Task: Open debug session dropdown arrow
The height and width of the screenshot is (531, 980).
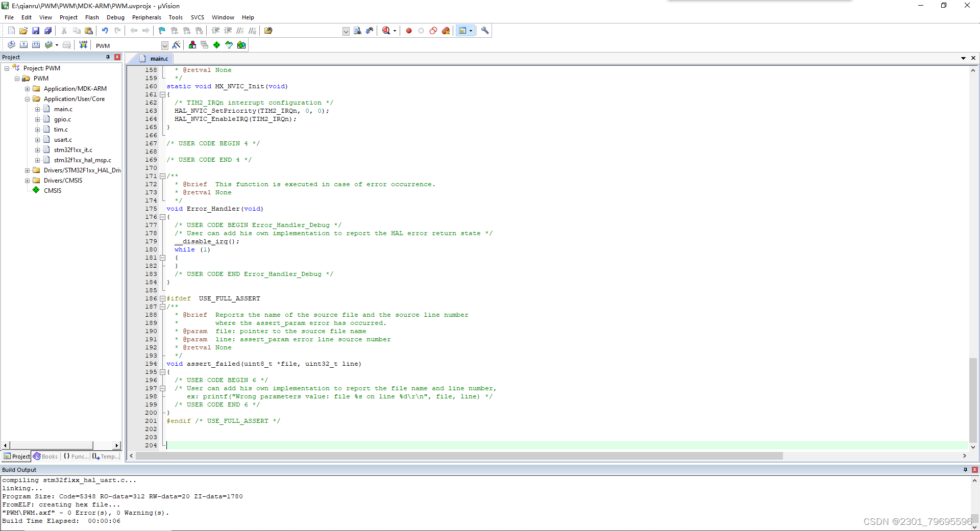Action: [x=395, y=31]
